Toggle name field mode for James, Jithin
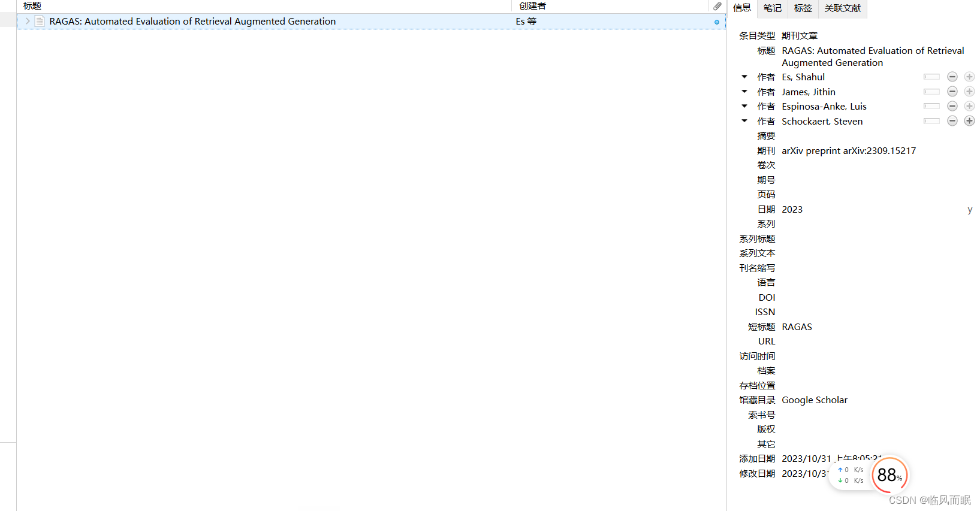The width and height of the screenshot is (980, 511). click(x=931, y=92)
